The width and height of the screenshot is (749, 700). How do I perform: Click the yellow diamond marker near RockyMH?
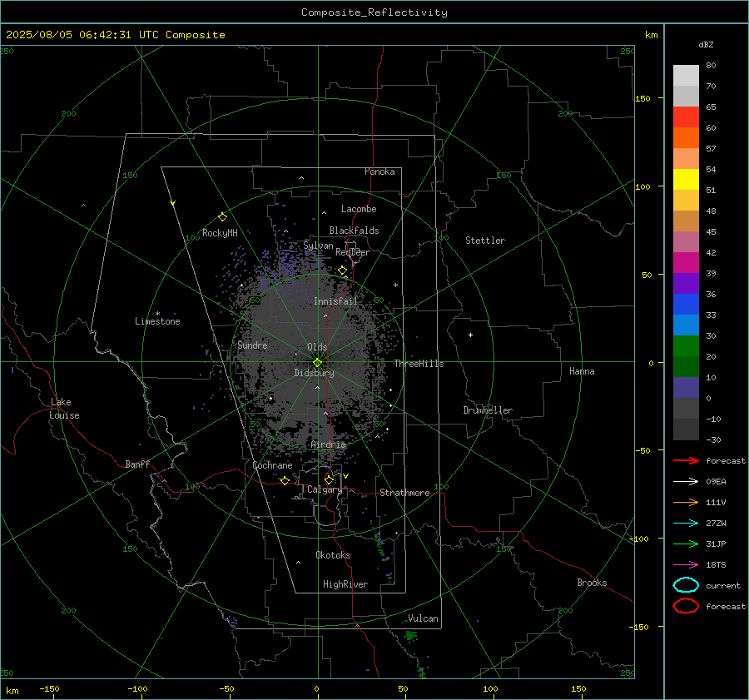pyautogui.click(x=222, y=217)
